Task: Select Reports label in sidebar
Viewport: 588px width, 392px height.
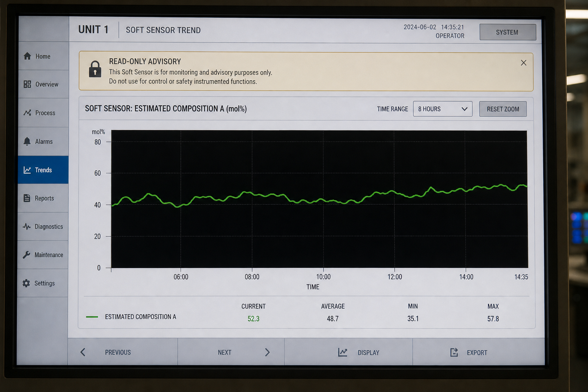Action: tap(44, 198)
